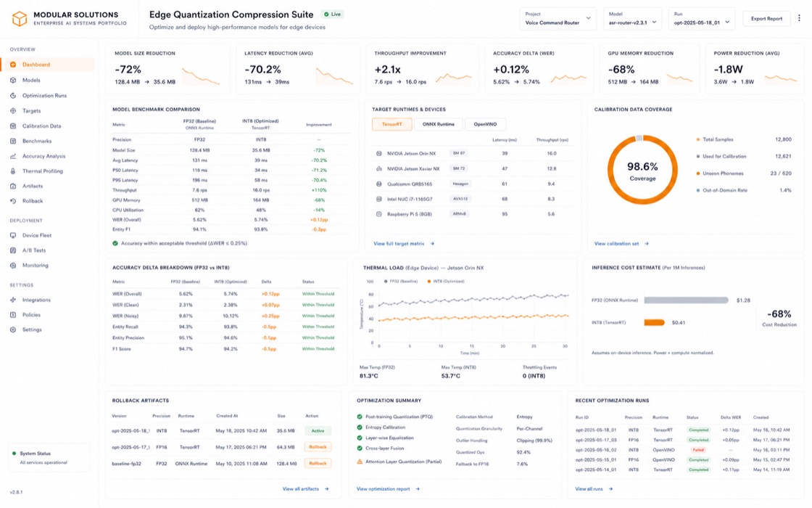The height and width of the screenshot is (508, 812).
Task: Open the View full target matrix link
Action: (404, 244)
